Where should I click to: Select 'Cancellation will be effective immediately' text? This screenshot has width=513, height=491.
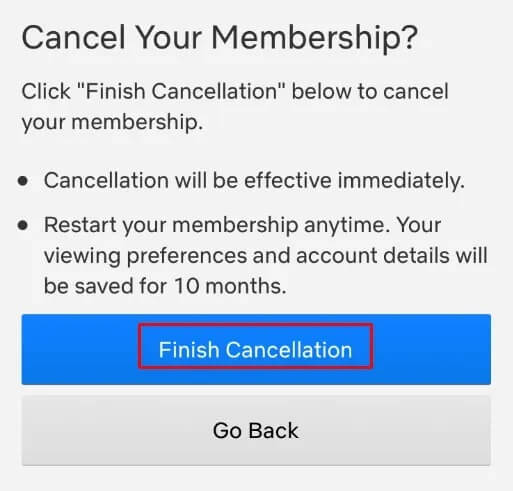254,181
